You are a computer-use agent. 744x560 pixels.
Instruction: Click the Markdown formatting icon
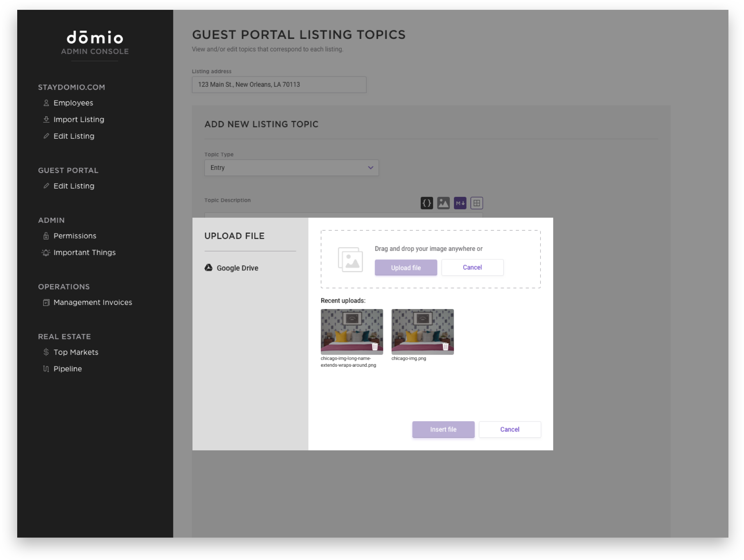460,203
